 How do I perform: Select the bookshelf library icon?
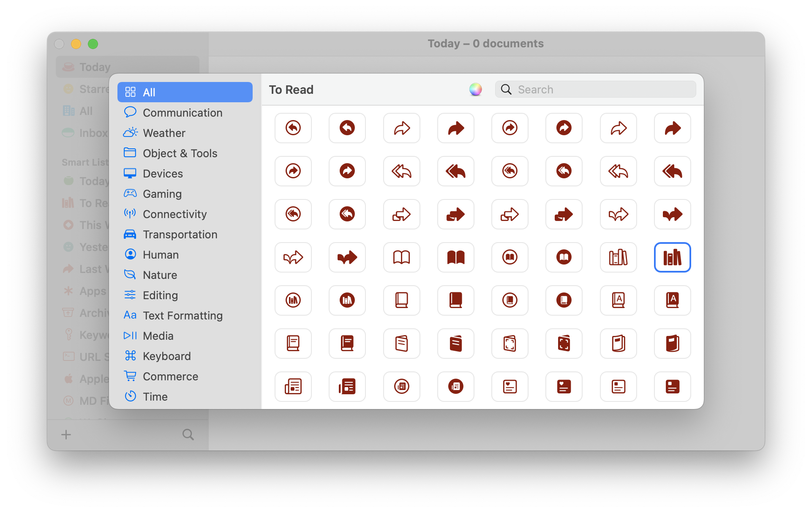point(673,256)
